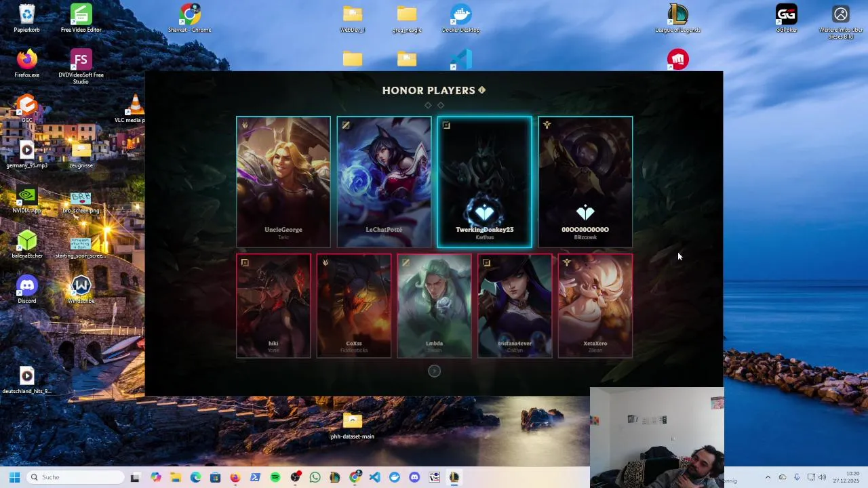Select germany_95.mp3 file on desktop

tap(27, 154)
